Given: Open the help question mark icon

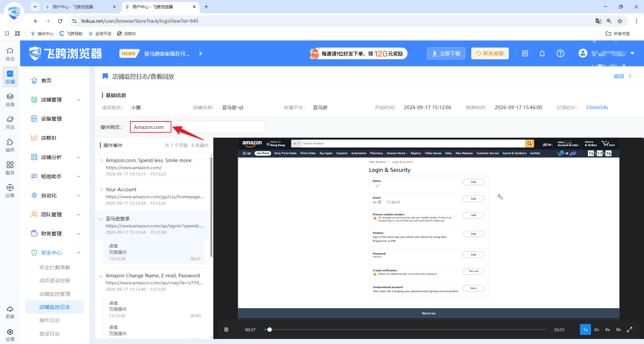Looking at the screenshot, I should [560, 54].
